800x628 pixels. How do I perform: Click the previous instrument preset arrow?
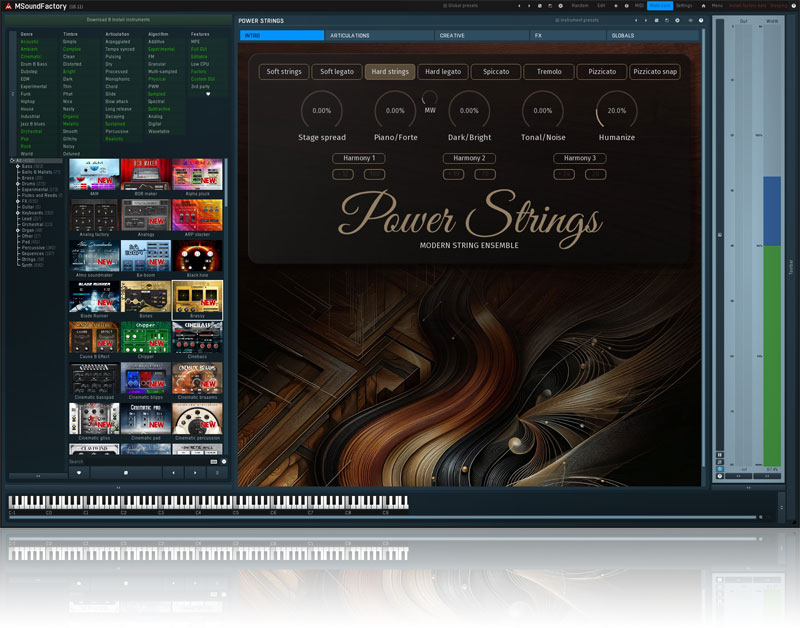635,20
